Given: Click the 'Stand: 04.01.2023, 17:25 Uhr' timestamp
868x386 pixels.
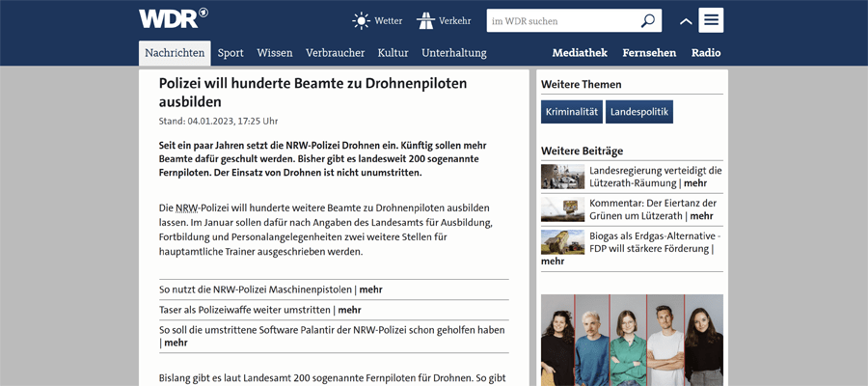Looking at the screenshot, I should (219, 121).
